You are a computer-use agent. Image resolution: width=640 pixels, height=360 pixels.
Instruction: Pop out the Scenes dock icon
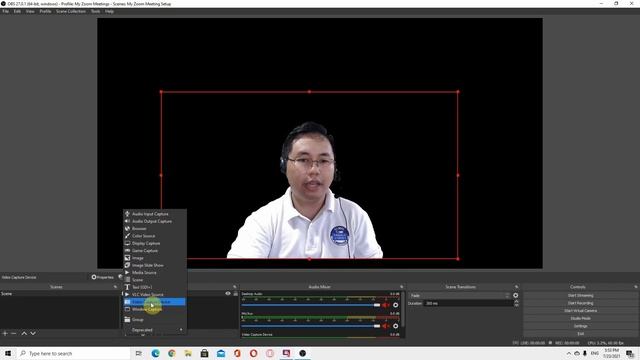[115, 287]
